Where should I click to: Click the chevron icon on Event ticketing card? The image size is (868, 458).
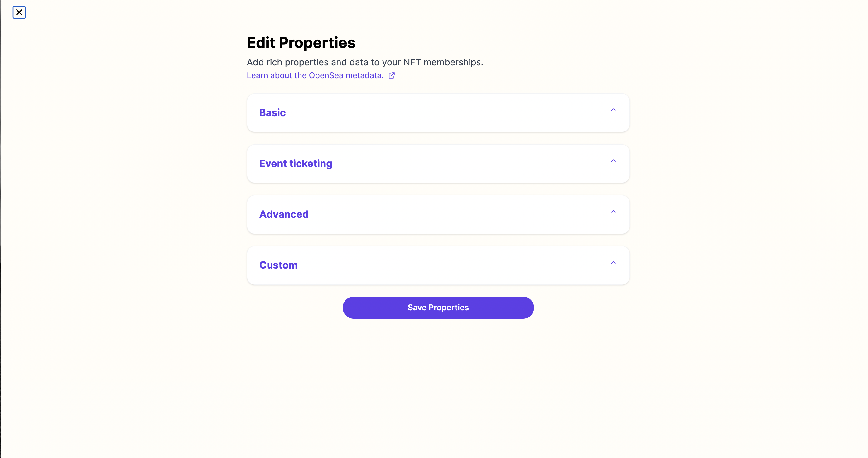[613, 161]
